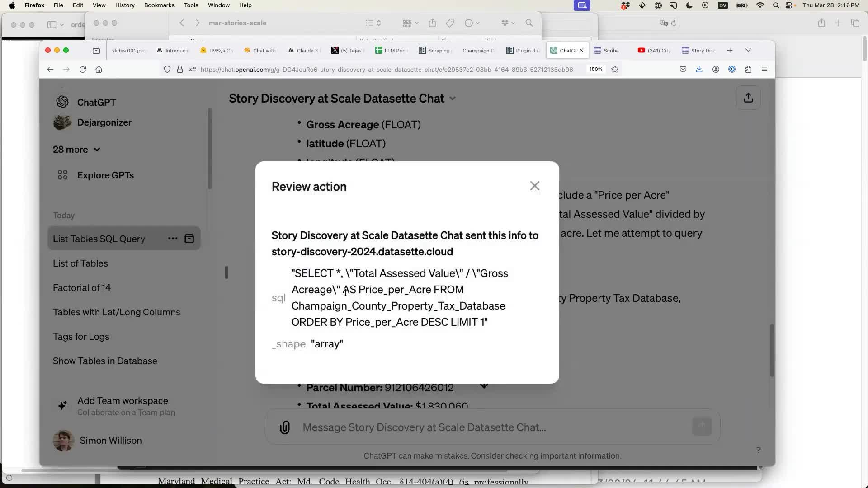
Task: Switch to slides.001.jpeg tab
Action: [x=128, y=50]
